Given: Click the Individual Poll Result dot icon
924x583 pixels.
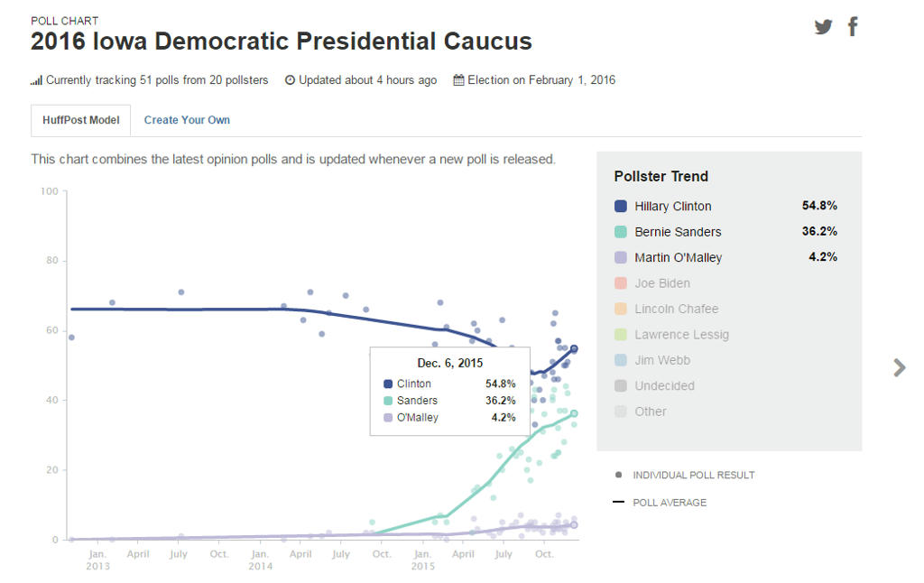Looking at the screenshot, I should (x=618, y=475).
